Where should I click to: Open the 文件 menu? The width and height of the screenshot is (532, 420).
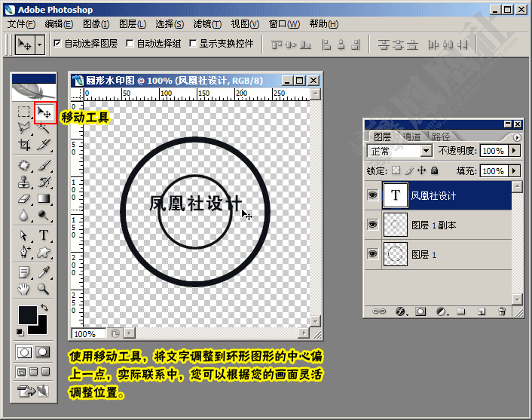[21, 24]
